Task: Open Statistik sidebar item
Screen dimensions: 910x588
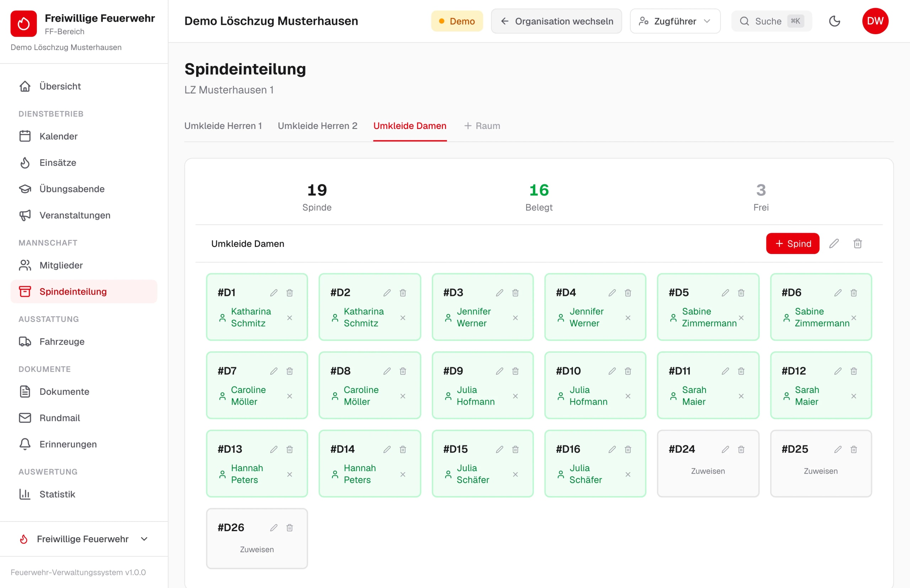Action: [84, 495]
